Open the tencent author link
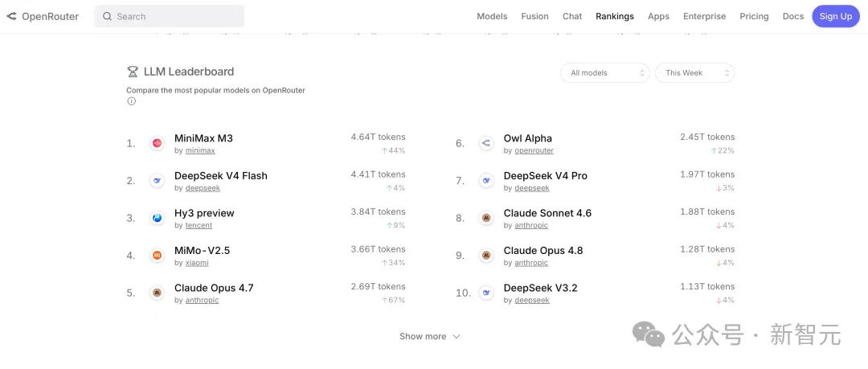The width and height of the screenshot is (868, 369). click(199, 225)
